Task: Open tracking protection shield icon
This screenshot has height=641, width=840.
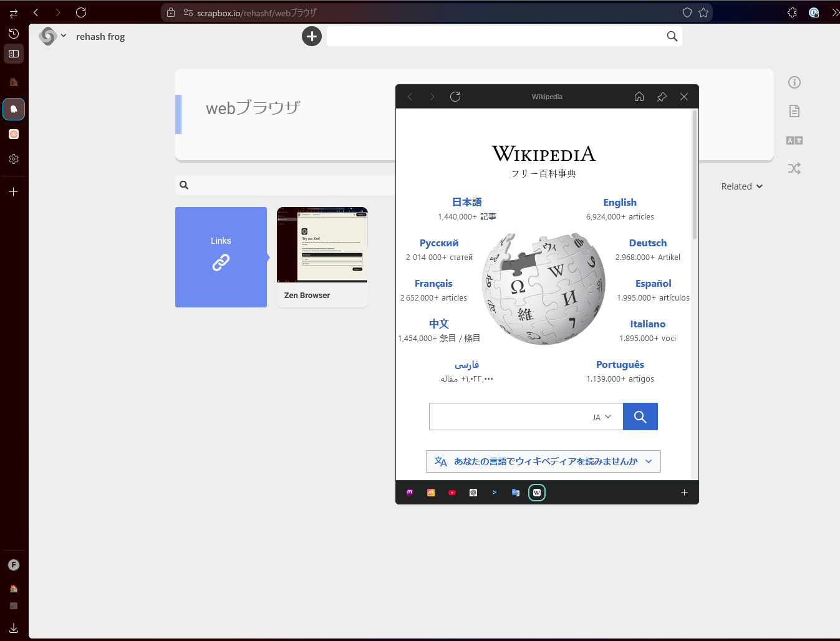Action: click(687, 12)
